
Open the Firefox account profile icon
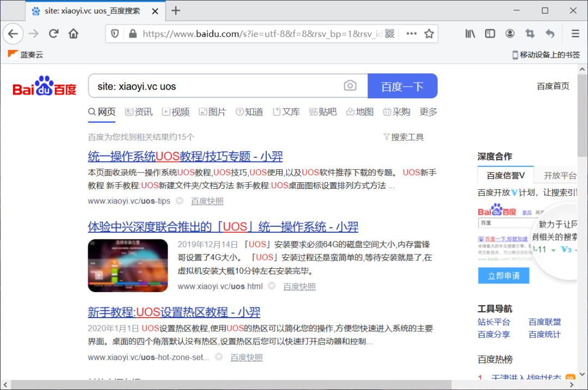510,33
